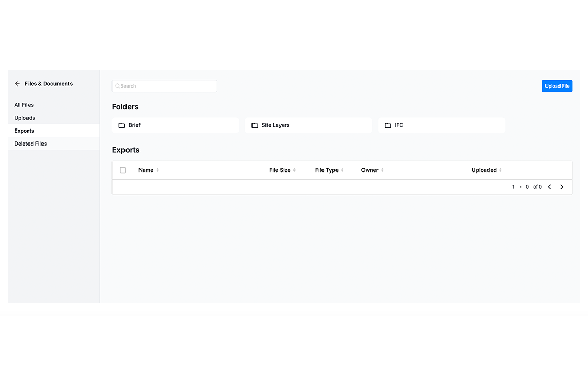Click the Site Layers folder icon
The height and width of the screenshot is (373, 588).
point(255,125)
